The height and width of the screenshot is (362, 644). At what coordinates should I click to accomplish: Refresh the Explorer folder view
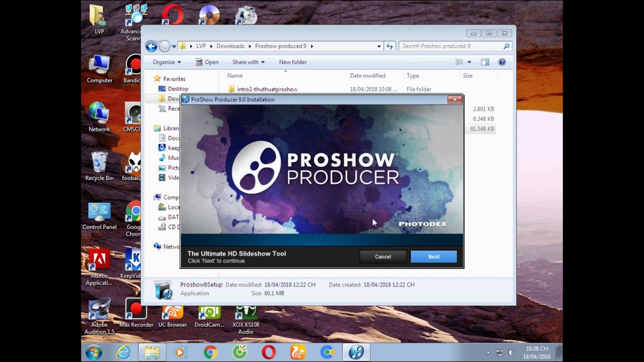[x=389, y=46]
